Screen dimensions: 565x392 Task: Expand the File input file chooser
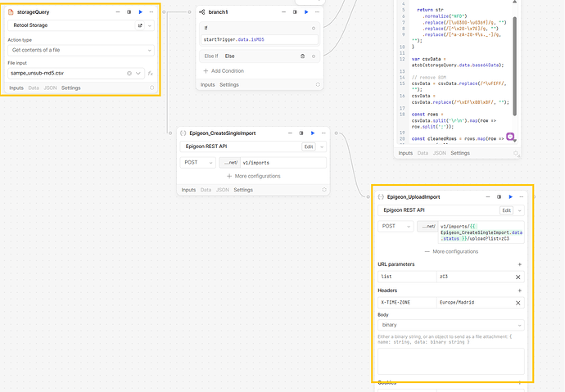pos(138,73)
